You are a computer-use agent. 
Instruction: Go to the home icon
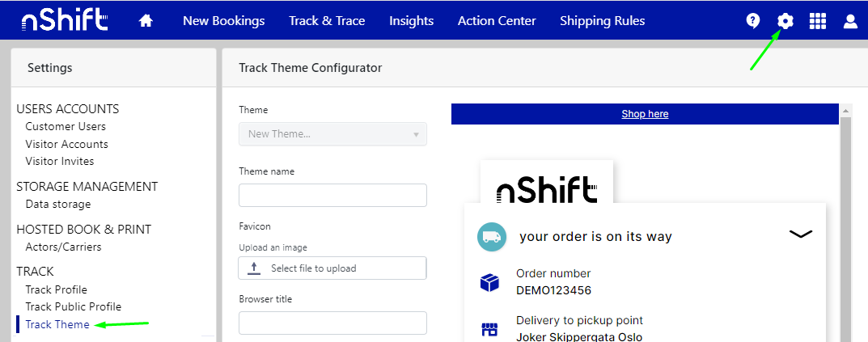click(x=146, y=21)
